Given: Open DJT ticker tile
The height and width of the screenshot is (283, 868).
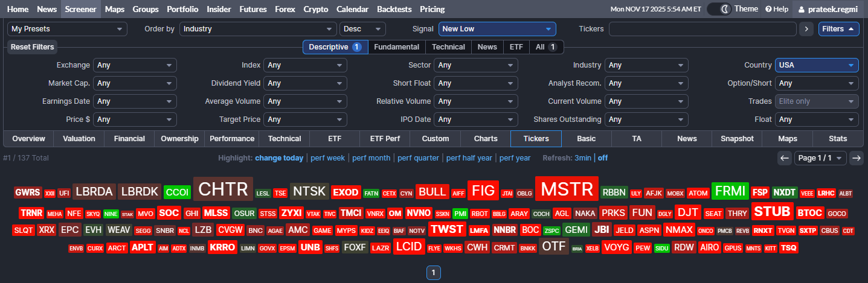Looking at the screenshot, I should coord(687,212).
